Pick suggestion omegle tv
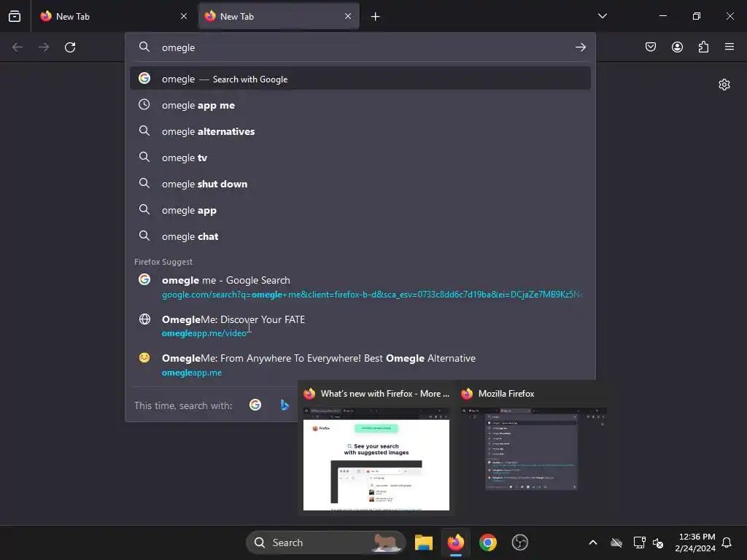Image resolution: width=747 pixels, height=560 pixels. [360, 157]
